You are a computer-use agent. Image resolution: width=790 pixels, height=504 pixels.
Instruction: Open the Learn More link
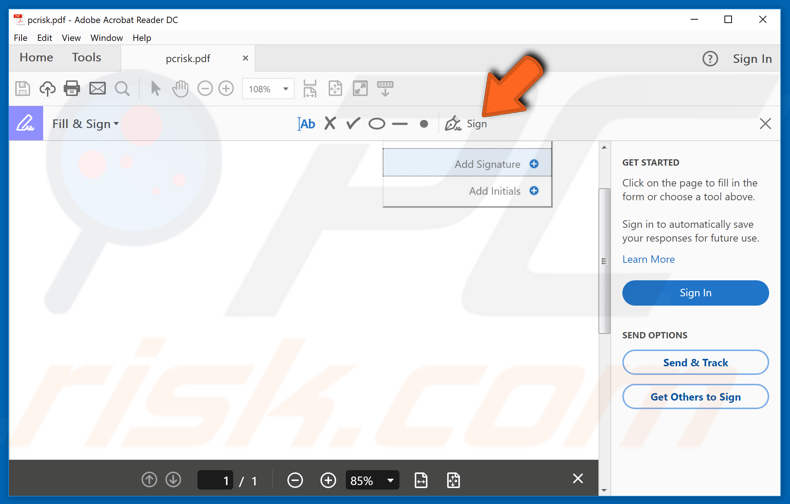point(648,259)
